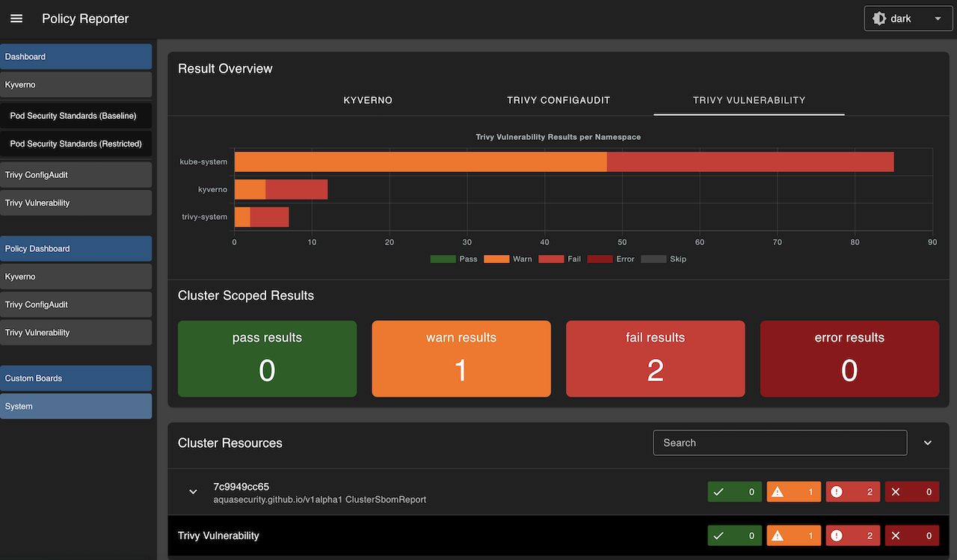957x560 pixels.
Task: Open Trivy Vulnerability under Policy Dashboard
Action: click(x=76, y=333)
